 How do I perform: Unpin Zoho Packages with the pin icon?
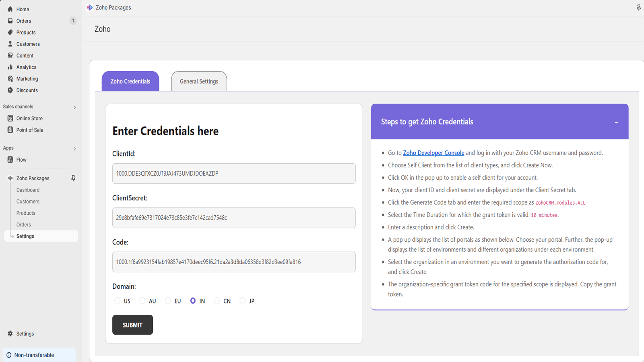[73, 178]
